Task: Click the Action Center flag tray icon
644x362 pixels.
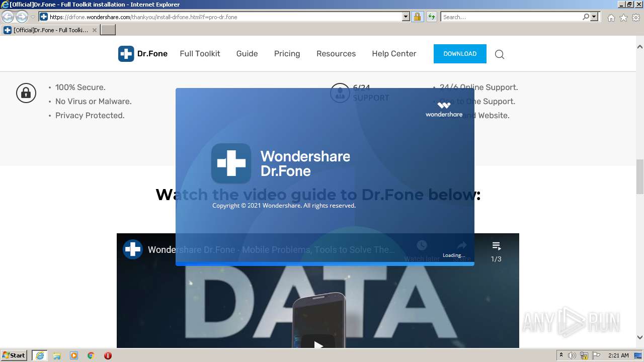Action: pos(596,355)
